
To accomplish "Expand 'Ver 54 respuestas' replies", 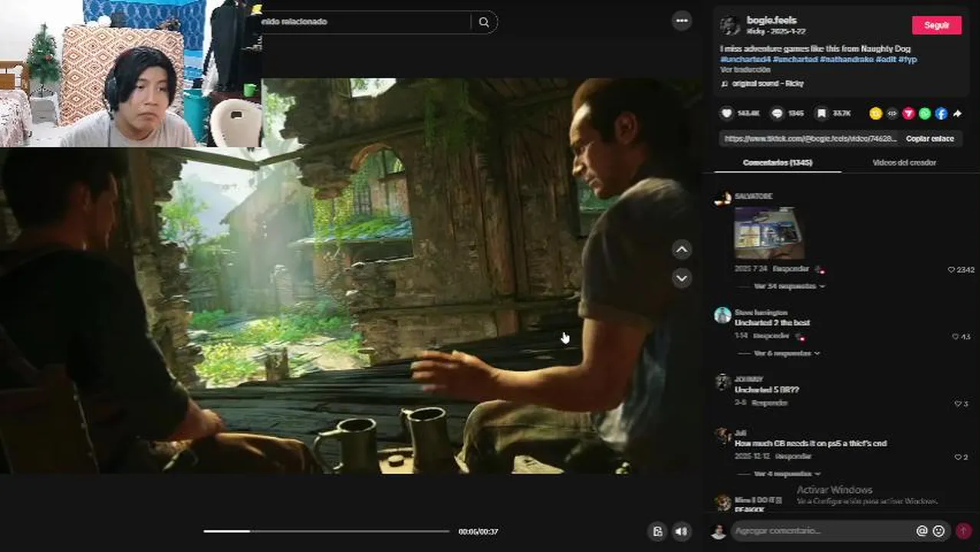I will pos(789,286).
